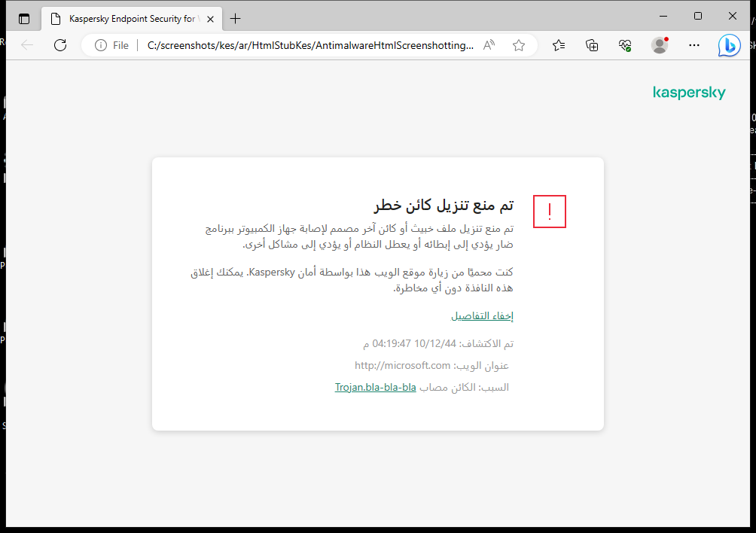Open Browser essentials
This screenshot has width=756, height=533.
pos(625,45)
